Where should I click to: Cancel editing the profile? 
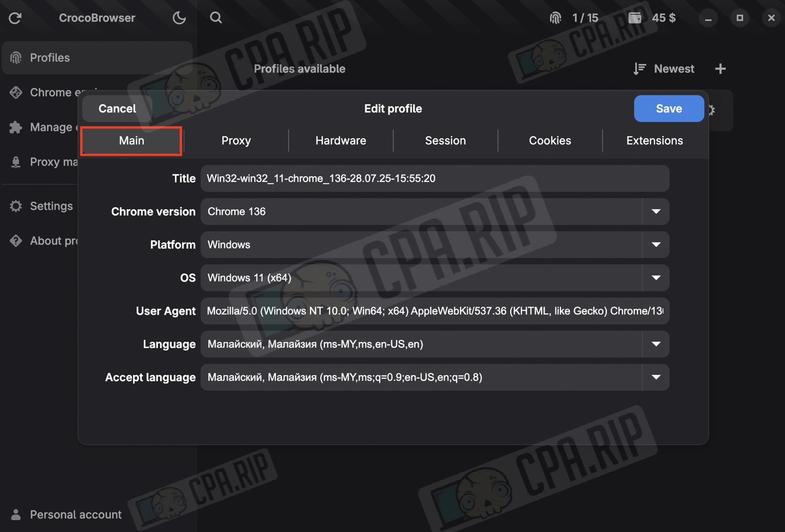117,109
